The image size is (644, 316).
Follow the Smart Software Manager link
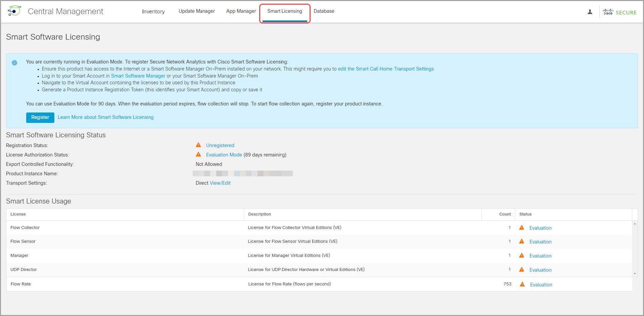coord(138,76)
